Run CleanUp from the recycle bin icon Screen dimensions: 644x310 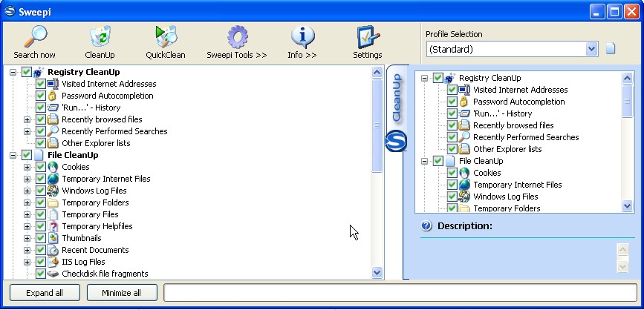pos(100,37)
